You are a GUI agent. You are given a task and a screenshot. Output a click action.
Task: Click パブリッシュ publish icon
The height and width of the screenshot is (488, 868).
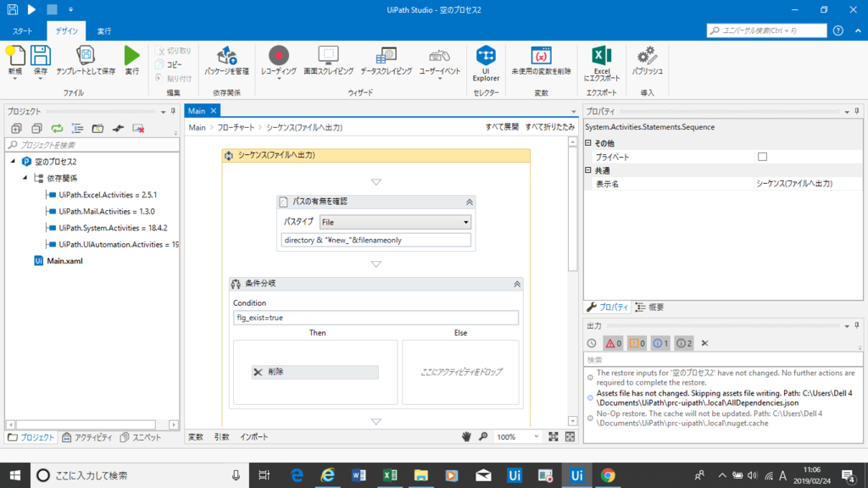point(647,60)
